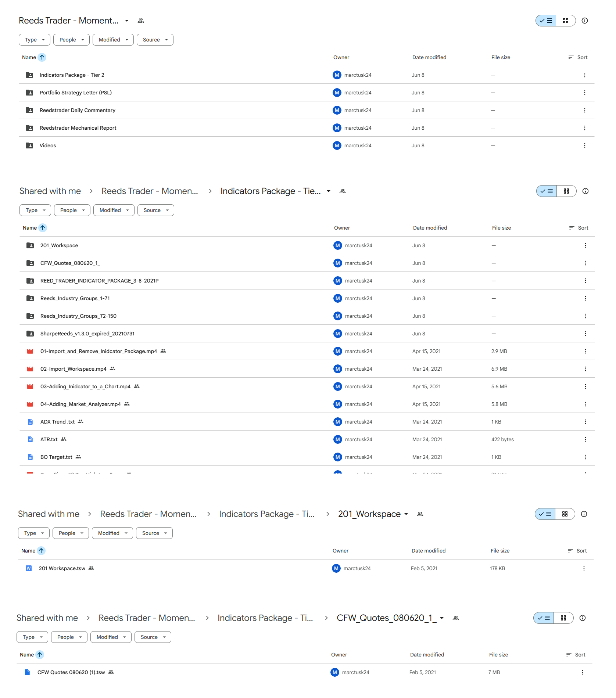The image size is (616, 698).
Task: Switch to grid layout in 201_Workspace section
Action: click(x=565, y=514)
